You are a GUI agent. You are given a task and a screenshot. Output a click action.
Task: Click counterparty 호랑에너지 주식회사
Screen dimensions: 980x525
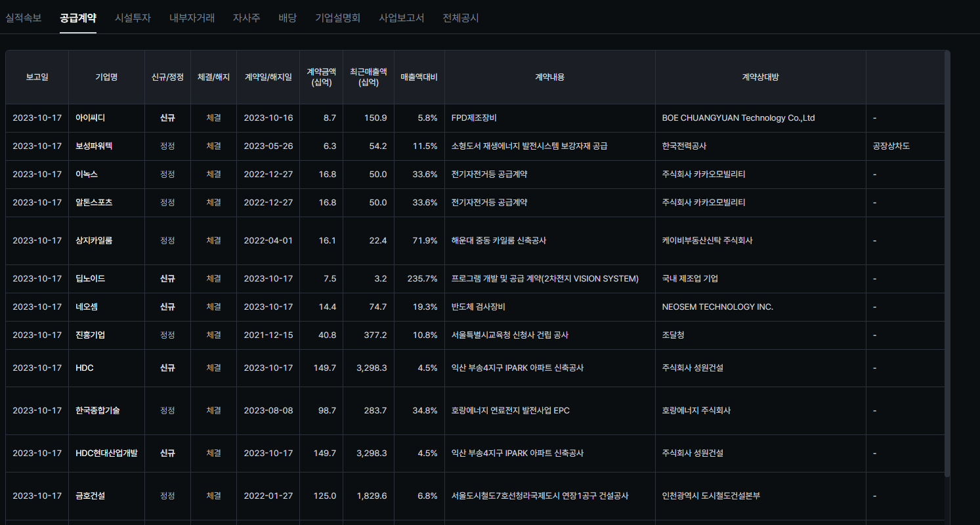[696, 411]
